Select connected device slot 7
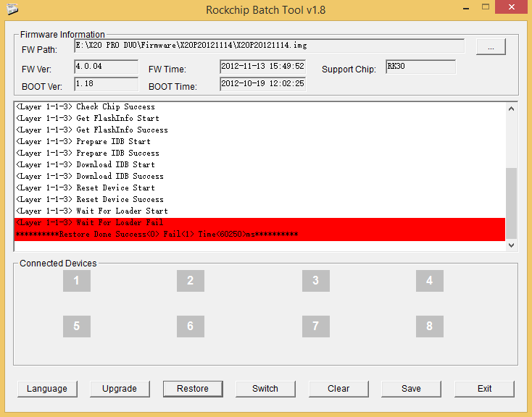The image size is (532, 417). [316, 326]
